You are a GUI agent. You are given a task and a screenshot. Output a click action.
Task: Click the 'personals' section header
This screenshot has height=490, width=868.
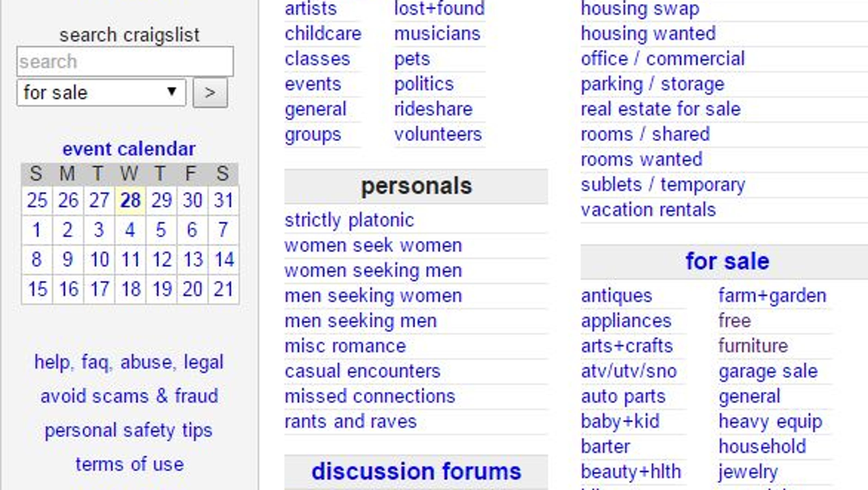[416, 186]
